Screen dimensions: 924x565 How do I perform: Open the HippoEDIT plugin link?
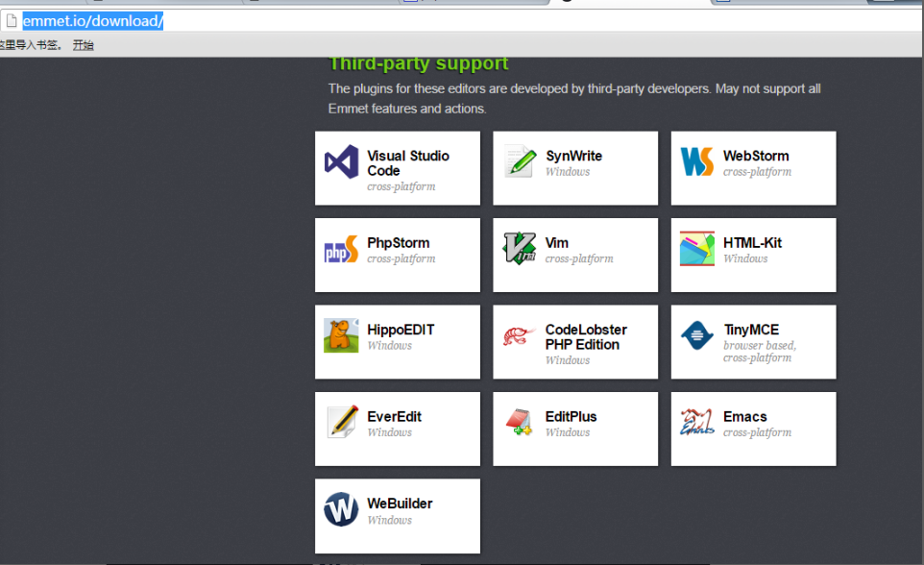398,342
